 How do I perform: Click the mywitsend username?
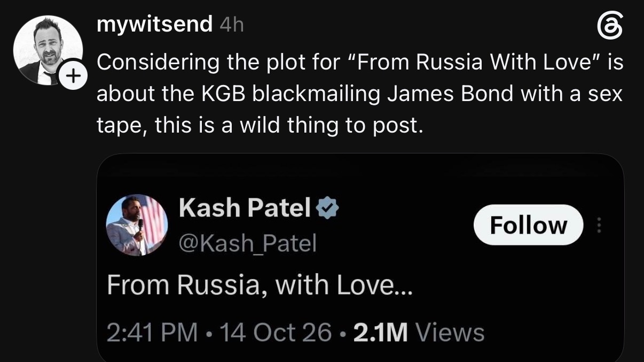click(155, 25)
